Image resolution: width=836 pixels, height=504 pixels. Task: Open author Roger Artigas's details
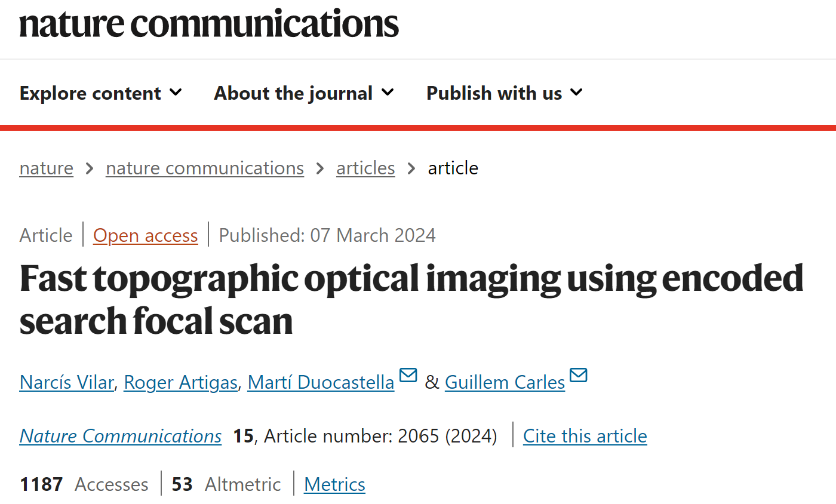[x=180, y=382]
